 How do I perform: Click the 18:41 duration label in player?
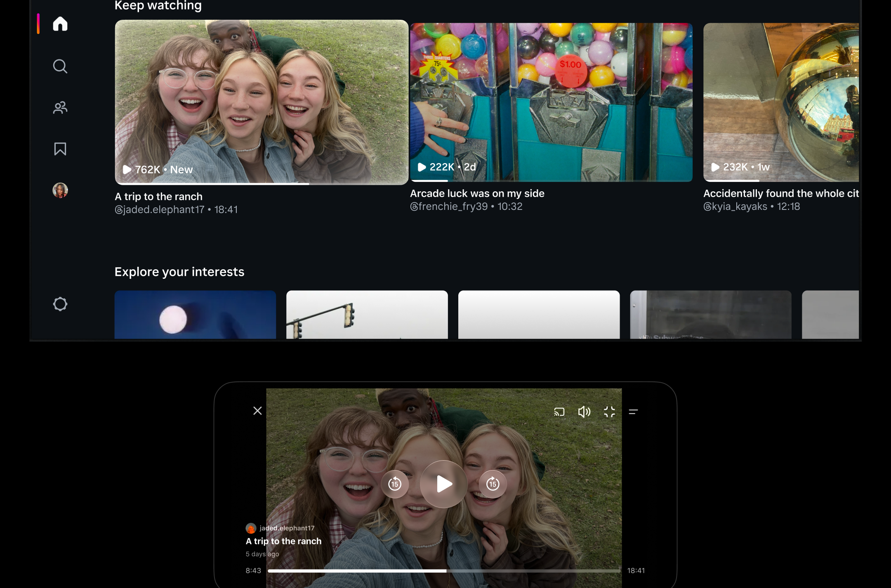point(636,571)
